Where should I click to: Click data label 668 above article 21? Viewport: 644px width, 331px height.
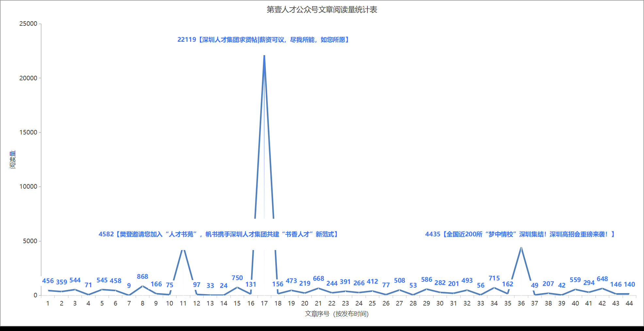tap(318, 278)
